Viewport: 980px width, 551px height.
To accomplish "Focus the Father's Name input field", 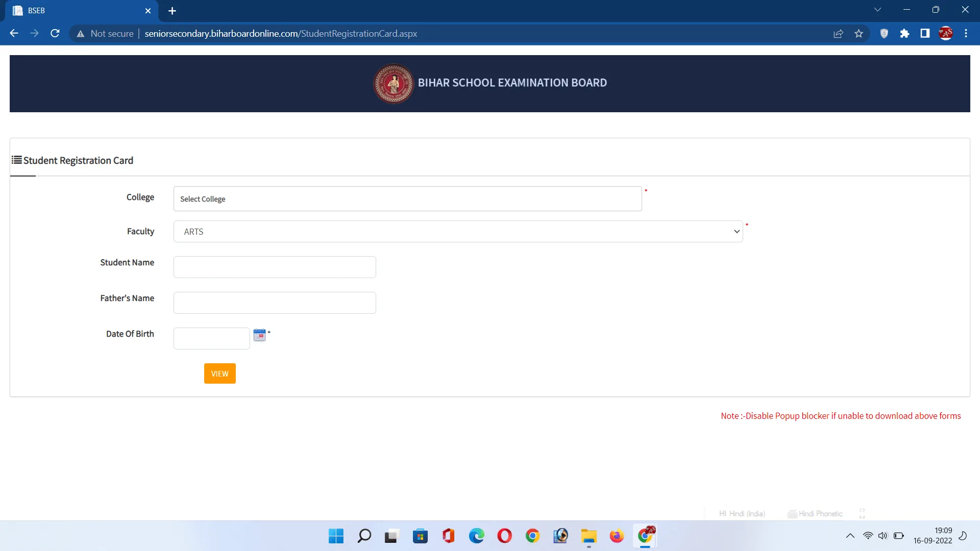I will (x=275, y=303).
